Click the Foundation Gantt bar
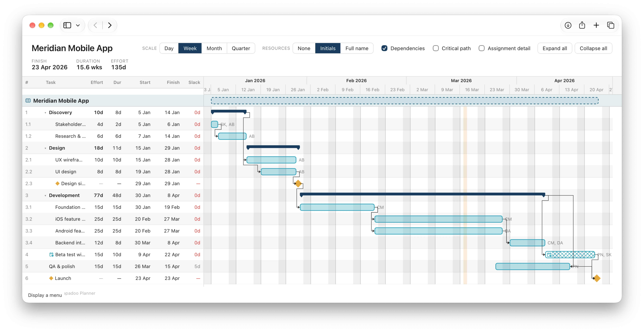644x332 pixels. point(337,207)
